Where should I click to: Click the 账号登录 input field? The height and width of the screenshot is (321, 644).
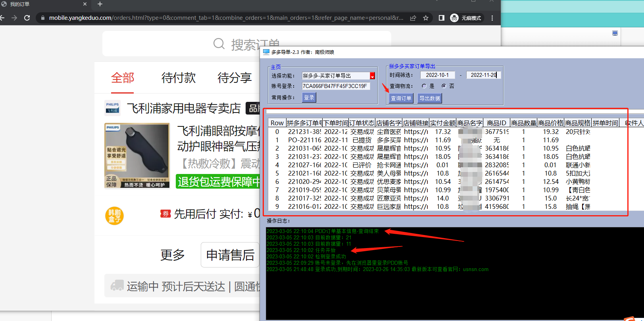(336, 86)
